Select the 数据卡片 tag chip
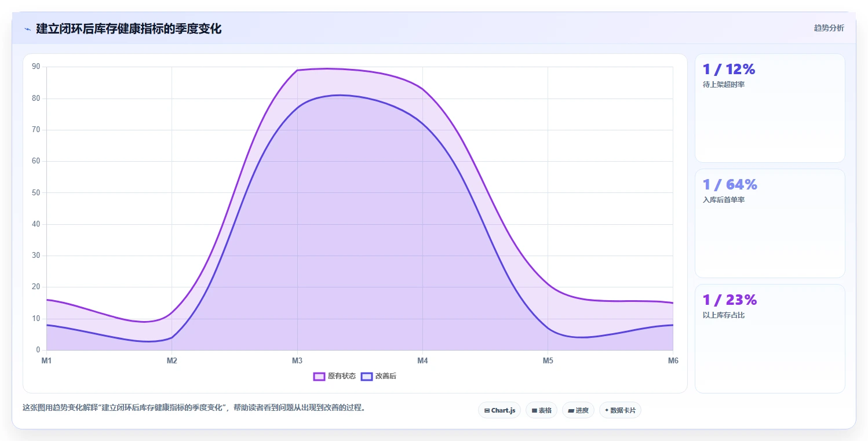This screenshot has width=868, height=441. [620, 410]
